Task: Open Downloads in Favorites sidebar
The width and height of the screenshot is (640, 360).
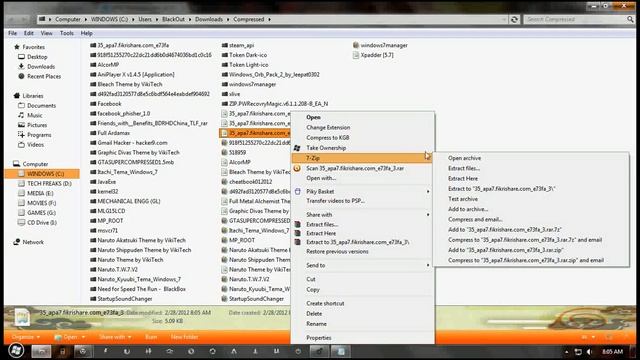Action: click(41, 67)
